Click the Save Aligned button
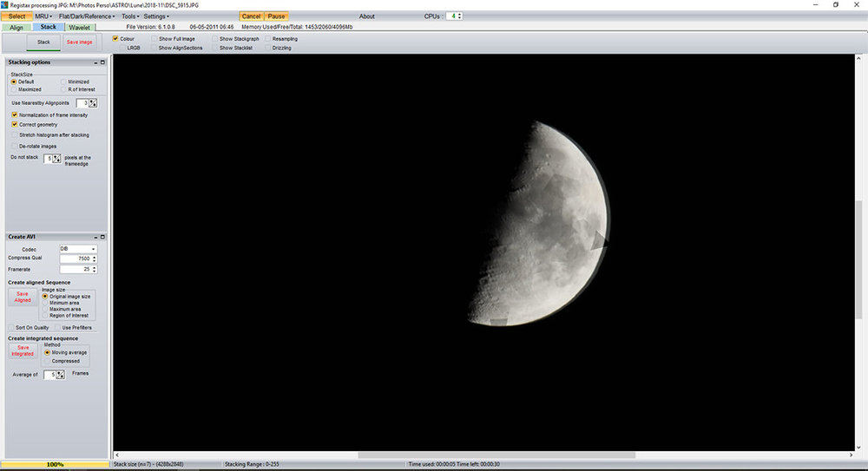868x471 pixels. point(23,298)
